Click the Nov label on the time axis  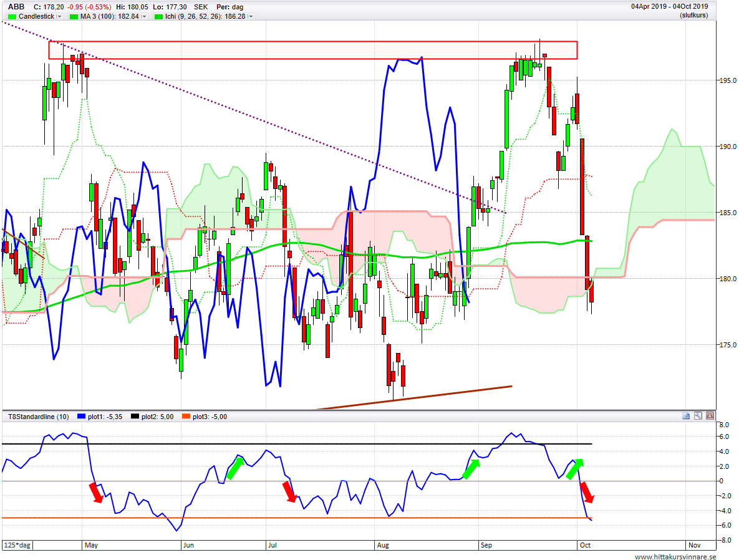(695, 545)
